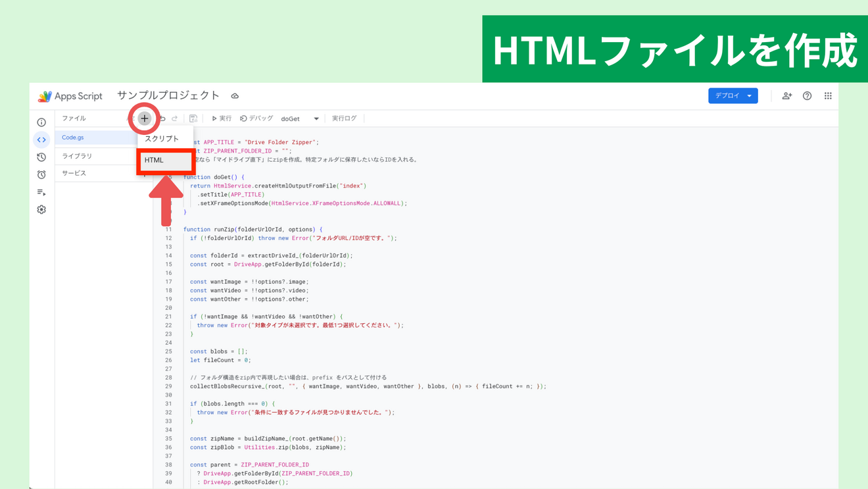Click the add file plus button

[x=144, y=118]
